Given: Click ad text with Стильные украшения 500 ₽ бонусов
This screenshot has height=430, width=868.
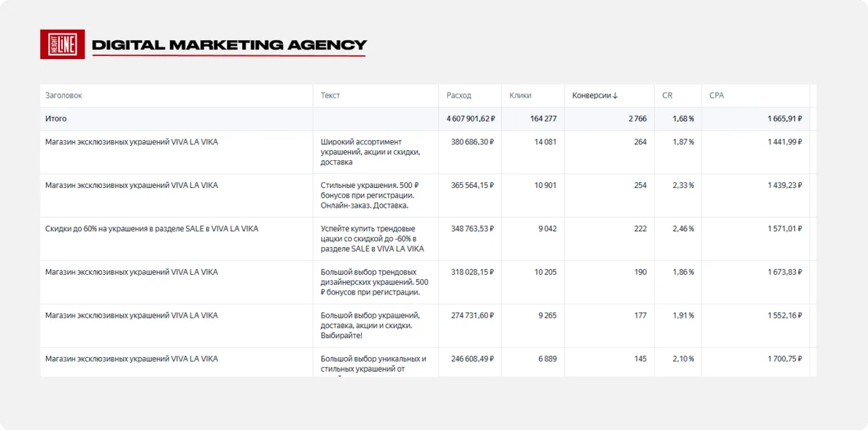Looking at the screenshot, I should [x=369, y=195].
